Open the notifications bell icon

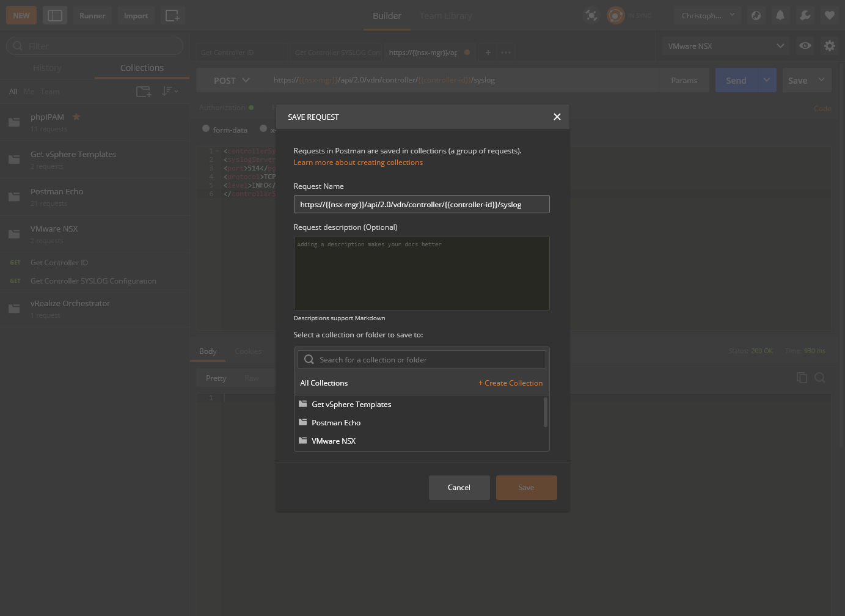780,16
